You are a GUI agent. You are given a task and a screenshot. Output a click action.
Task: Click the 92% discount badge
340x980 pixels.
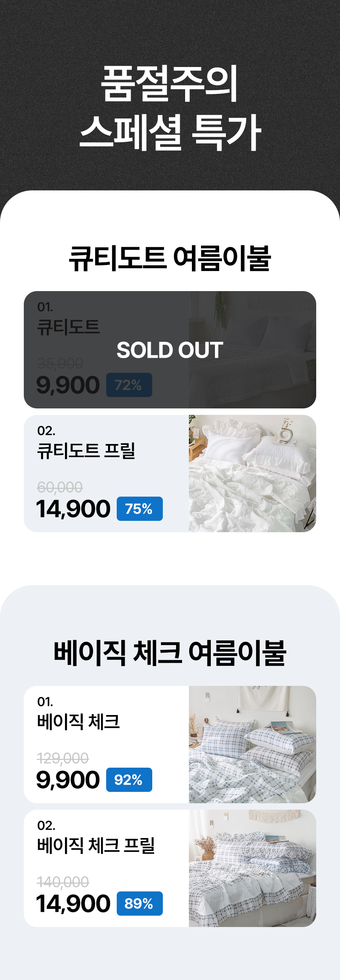click(x=129, y=780)
